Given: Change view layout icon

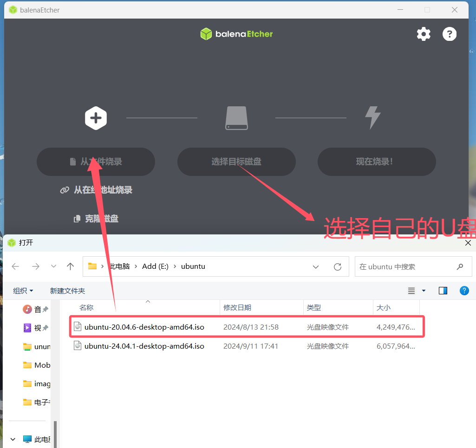Looking at the screenshot, I should point(411,291).
